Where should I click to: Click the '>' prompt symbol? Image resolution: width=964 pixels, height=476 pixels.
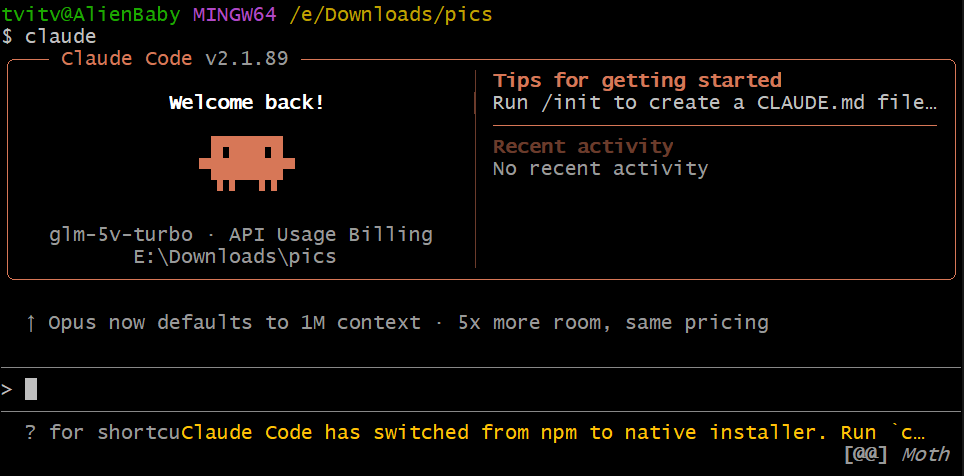point(7,390)
